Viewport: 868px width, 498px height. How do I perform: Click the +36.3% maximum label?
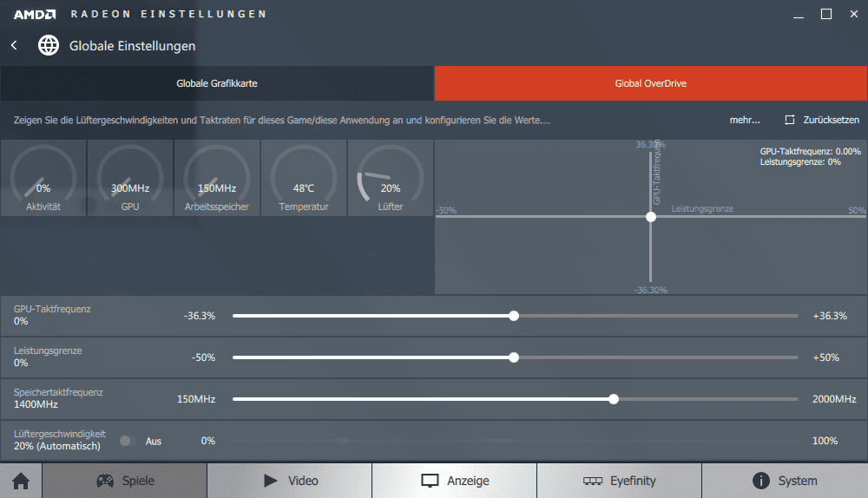coord(829,316)
